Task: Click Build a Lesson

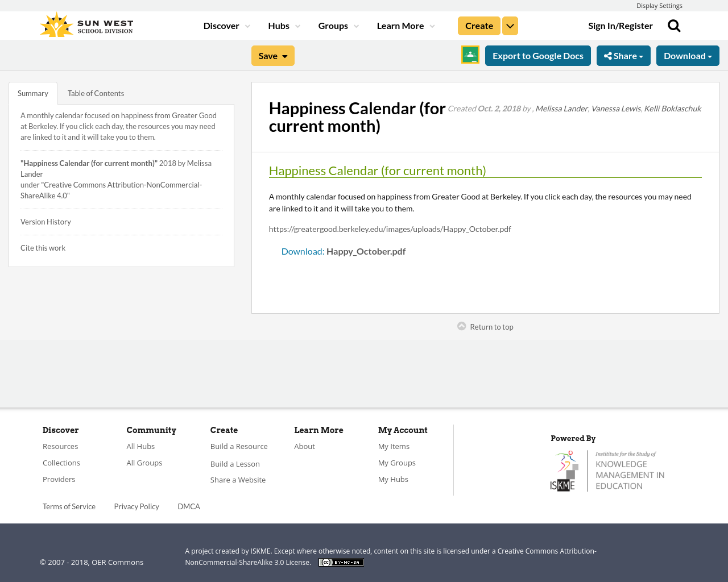Action: pos(235,463)
